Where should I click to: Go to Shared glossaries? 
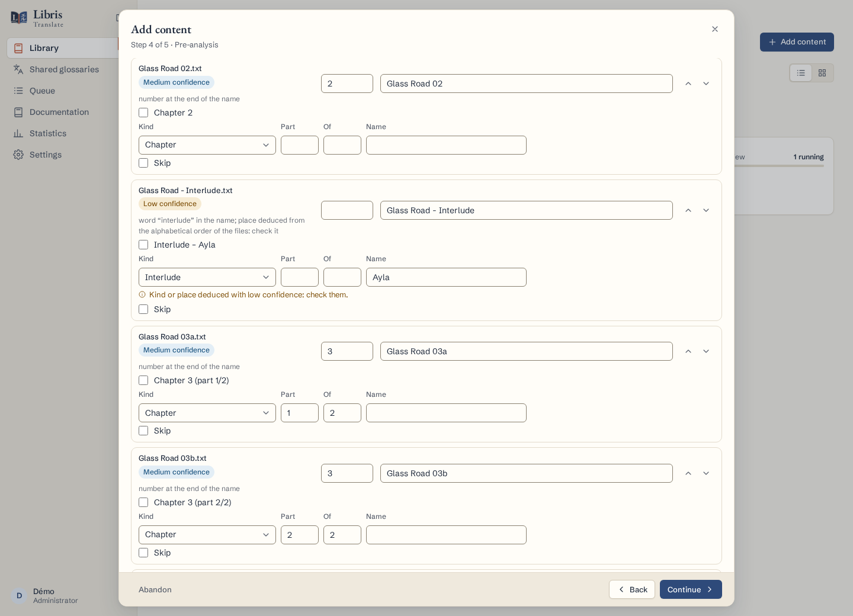(64, 69)
